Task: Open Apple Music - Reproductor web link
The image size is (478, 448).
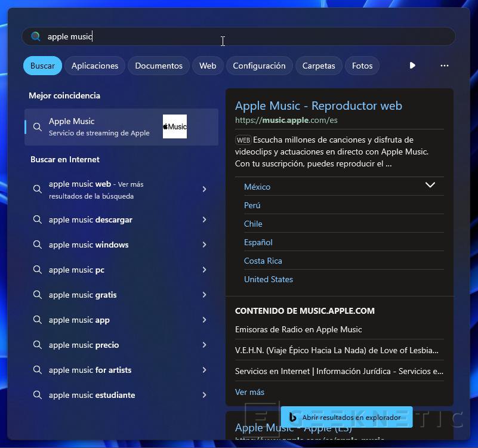Action: (318, 106)
